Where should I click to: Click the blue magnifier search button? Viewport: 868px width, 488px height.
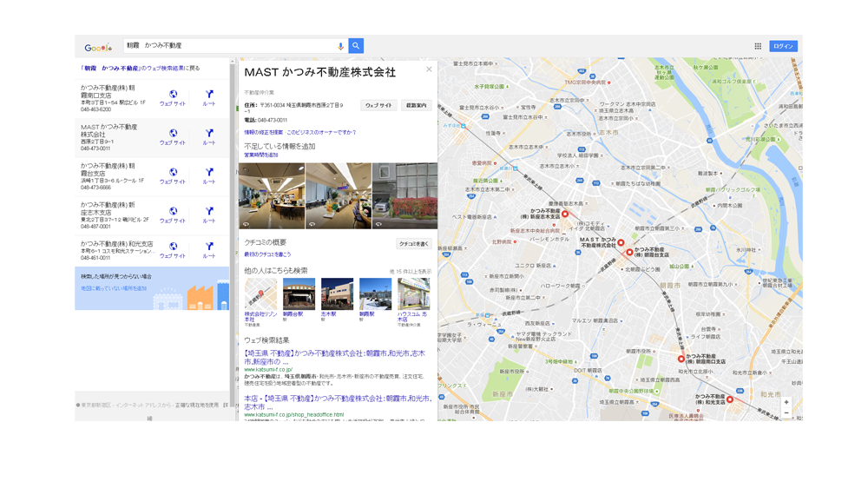356,46
